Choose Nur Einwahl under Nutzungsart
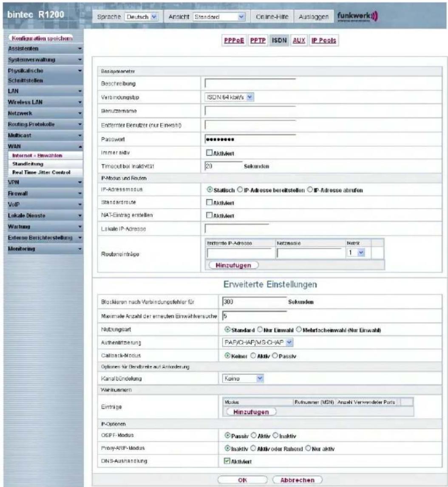 [x=260, y=329]
